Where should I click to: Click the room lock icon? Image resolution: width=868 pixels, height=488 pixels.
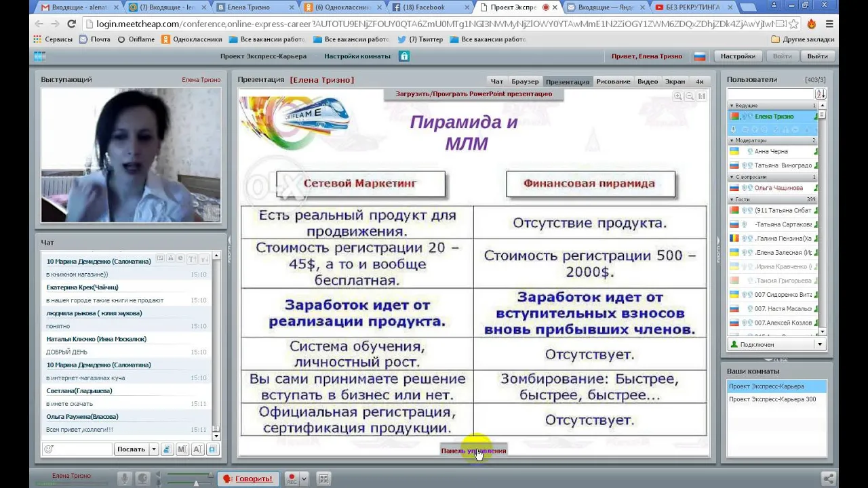coord(404,56)
